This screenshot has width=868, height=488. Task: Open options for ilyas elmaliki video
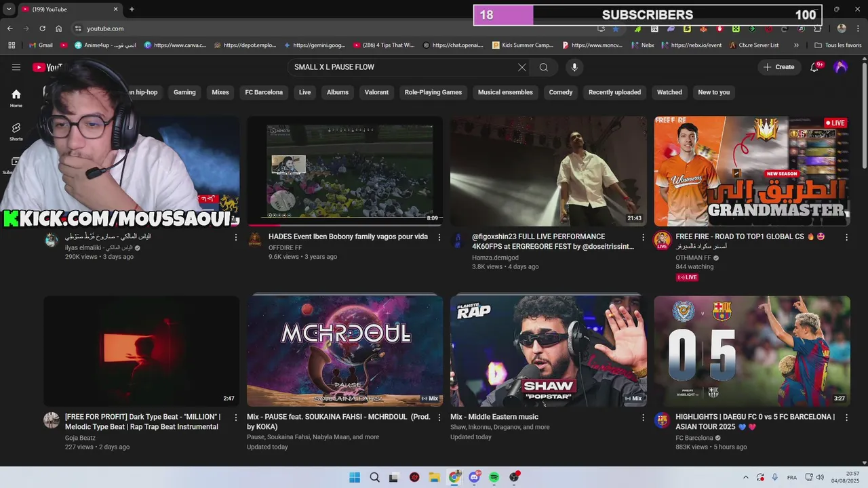click(236, 237)
